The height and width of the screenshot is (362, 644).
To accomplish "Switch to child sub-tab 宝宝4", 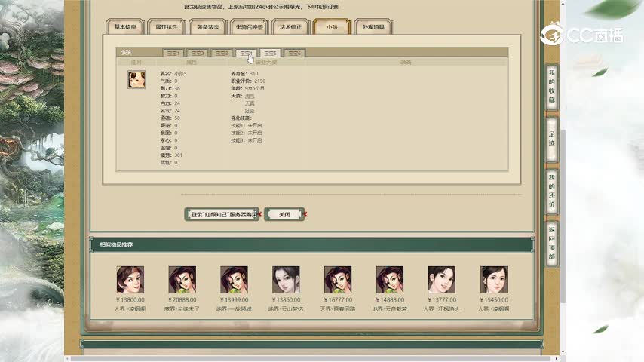I will tap(246, 53).
